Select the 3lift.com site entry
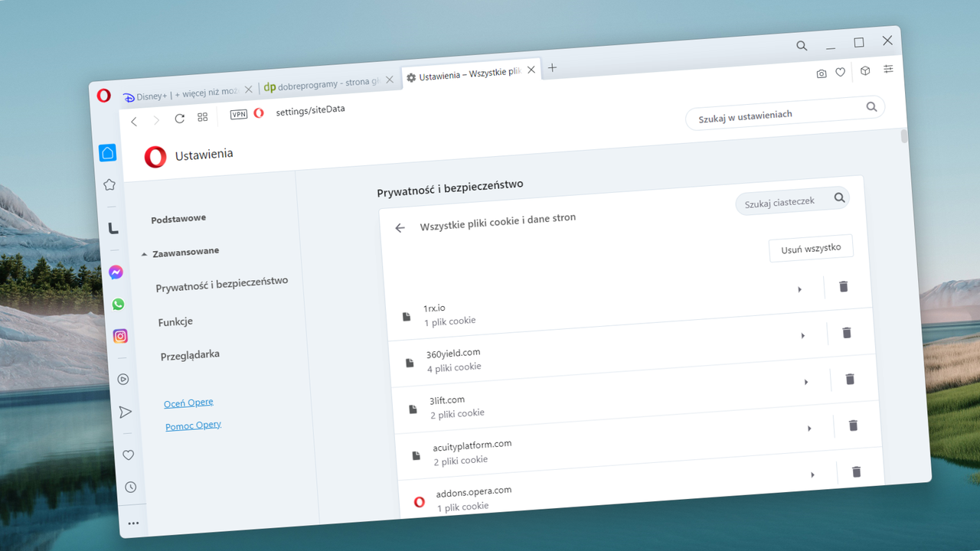The width and height of the screenshot is (980, 551). coord(635,395)
